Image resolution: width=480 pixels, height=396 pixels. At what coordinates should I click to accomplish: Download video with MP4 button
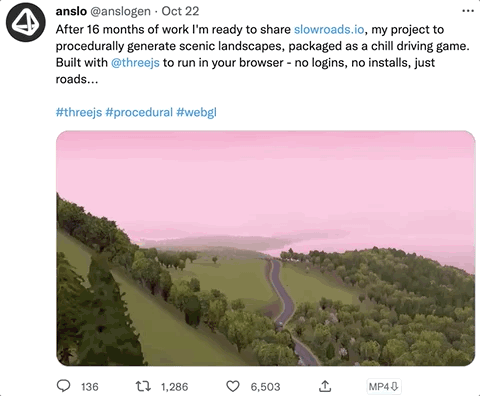[383, 387]
